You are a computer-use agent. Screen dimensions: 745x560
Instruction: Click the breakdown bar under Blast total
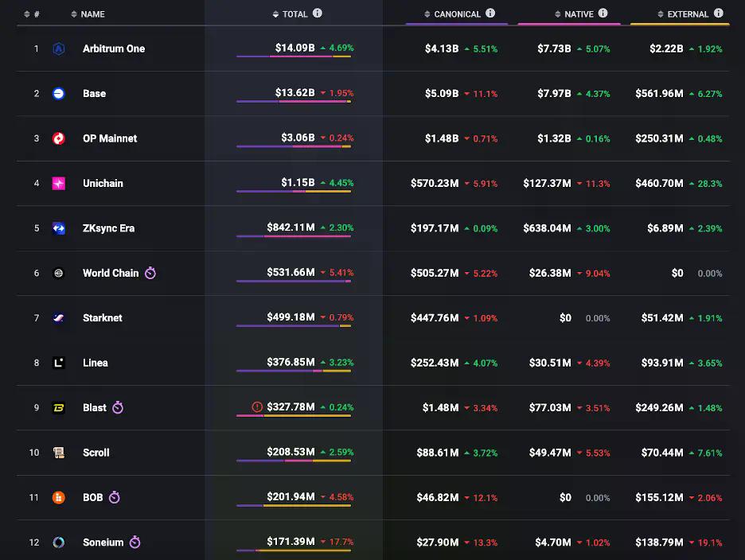click(294, 415)
